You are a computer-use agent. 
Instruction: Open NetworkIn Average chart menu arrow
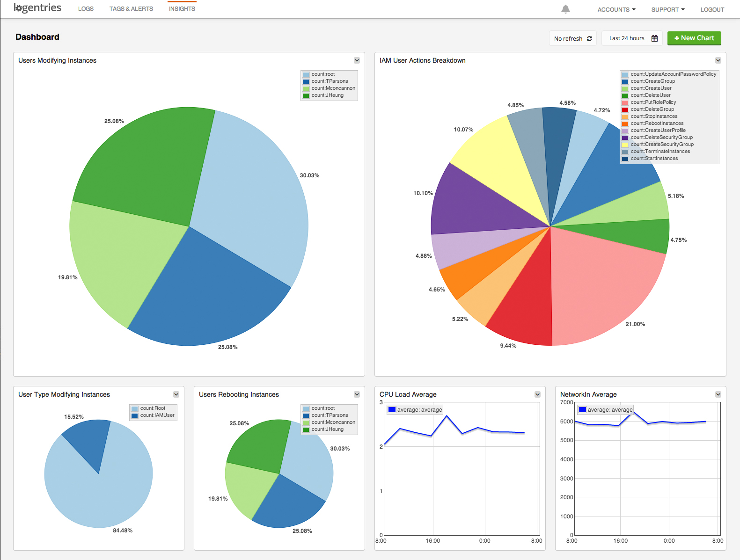point(718,394)
